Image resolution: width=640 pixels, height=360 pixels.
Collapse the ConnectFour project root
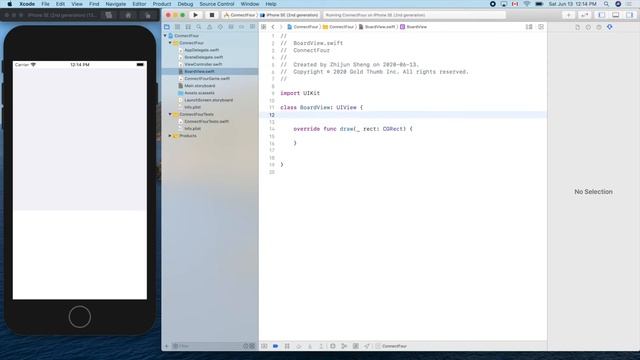coord(165,36)
